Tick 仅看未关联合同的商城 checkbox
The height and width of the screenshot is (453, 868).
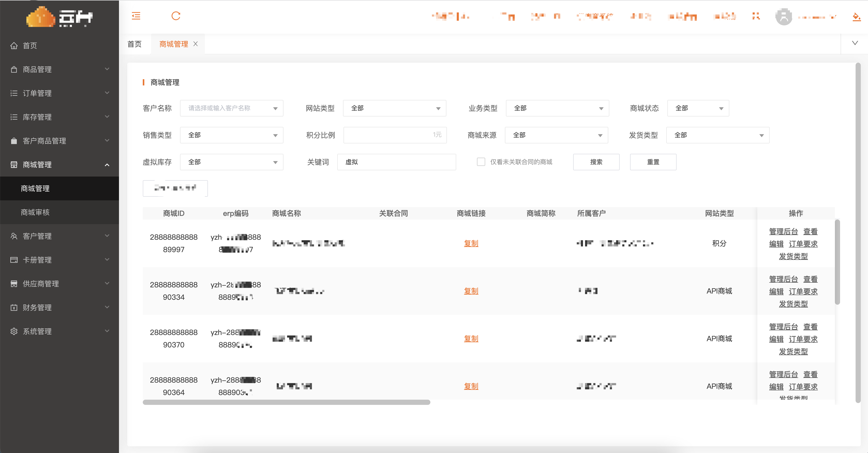click(x=481, y=162)
